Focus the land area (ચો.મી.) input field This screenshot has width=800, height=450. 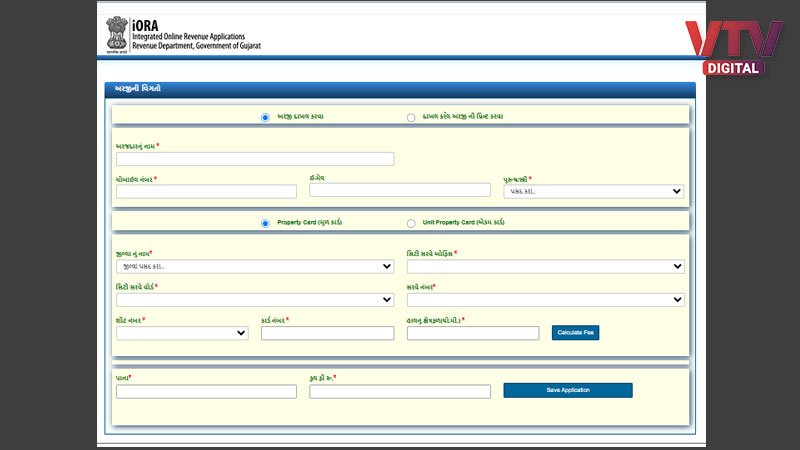coord(473,333)
